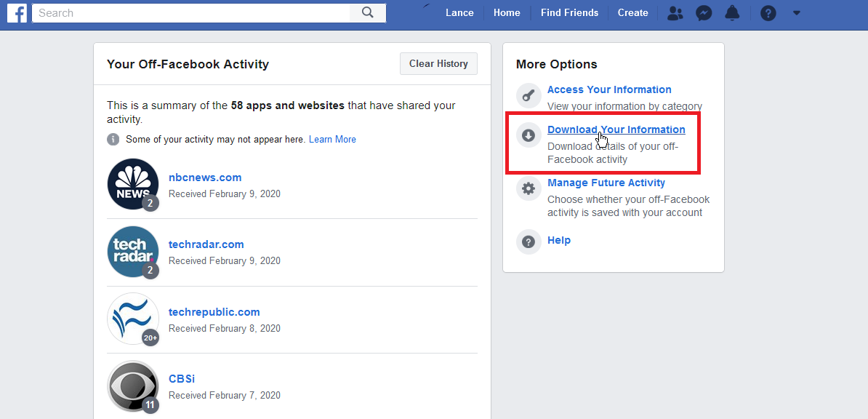Open Find Friends in top bar
The image size is (868, 419).
pyautogui.click(x=569, y=13)
